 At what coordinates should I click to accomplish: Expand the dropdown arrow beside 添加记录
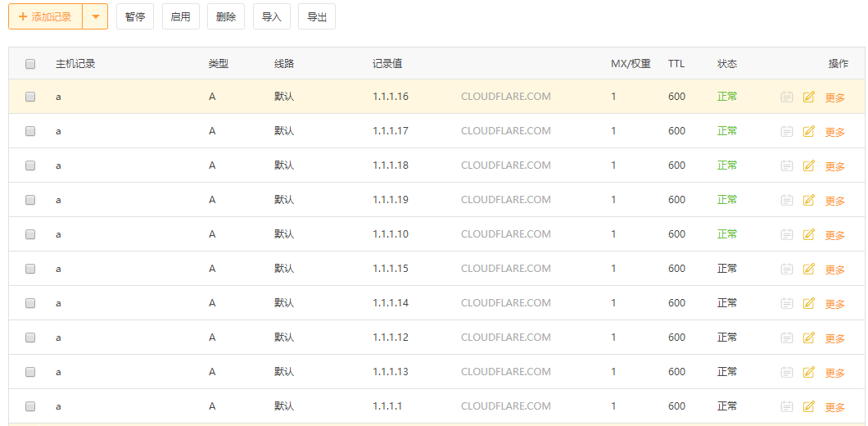coord(95,16)
